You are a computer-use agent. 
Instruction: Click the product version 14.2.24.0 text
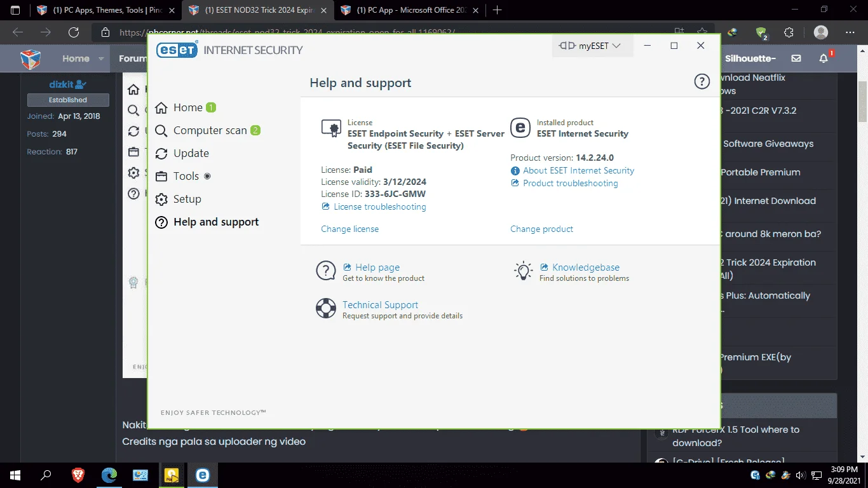click(x=595, y=158)
